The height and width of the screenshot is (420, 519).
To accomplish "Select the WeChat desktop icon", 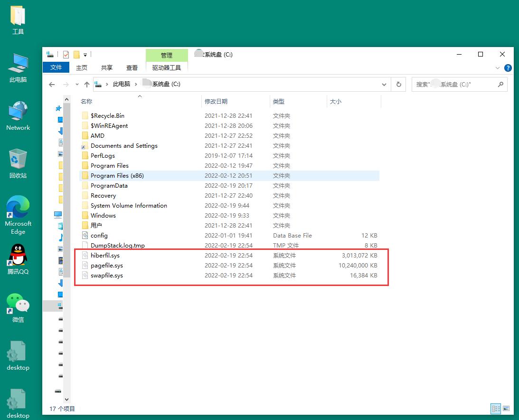I will [18, 307].
